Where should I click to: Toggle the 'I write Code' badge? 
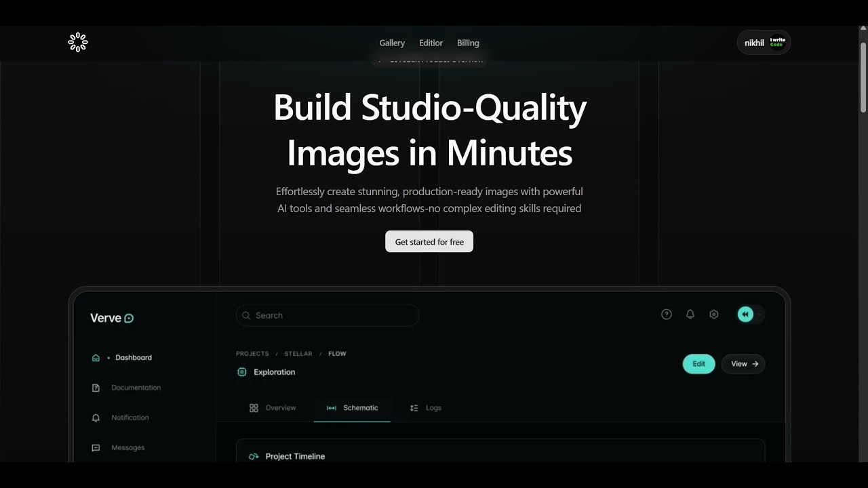coord(777,42)
